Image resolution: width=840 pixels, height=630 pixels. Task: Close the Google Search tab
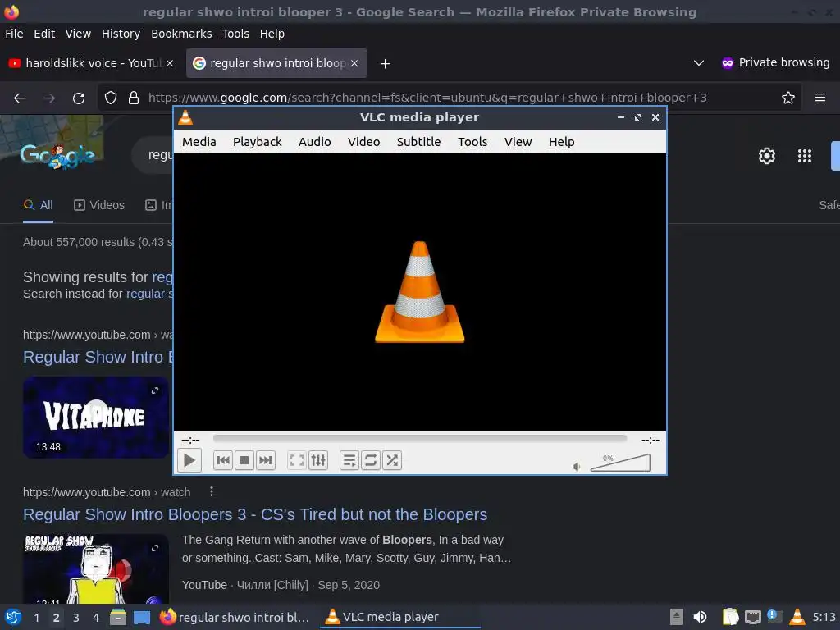point(354,63)
